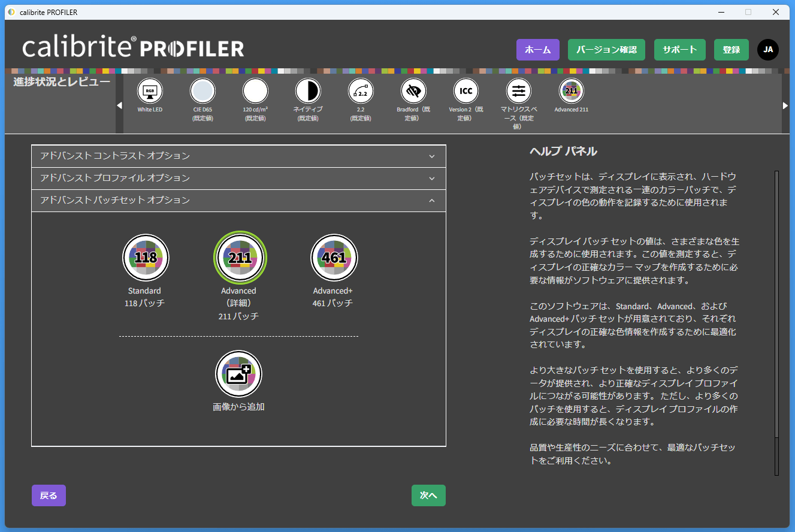Image resolution: width=795 pixels, height=532 pixels.
Task: Choose the Advanced+ 461 patch set
Action: coord(334,258)
